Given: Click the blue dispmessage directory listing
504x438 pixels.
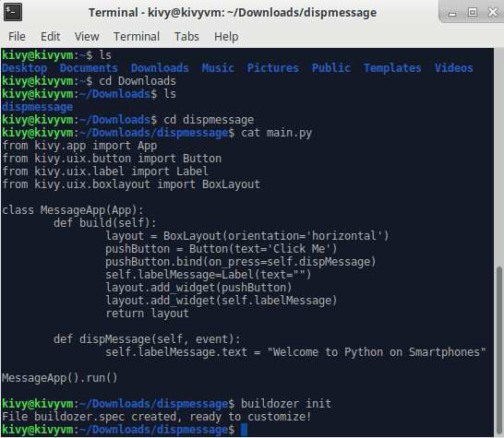Looking at the screenshot, I should click(37, 107).
